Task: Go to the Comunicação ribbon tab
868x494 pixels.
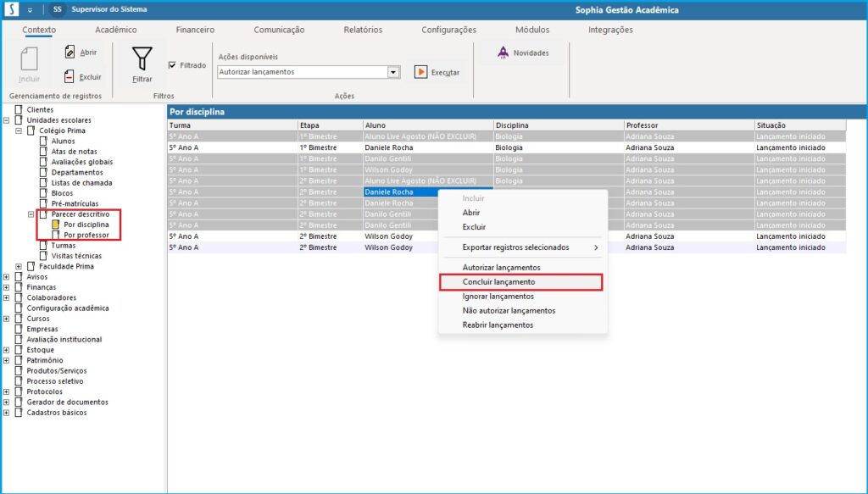Action: (279, 30)
